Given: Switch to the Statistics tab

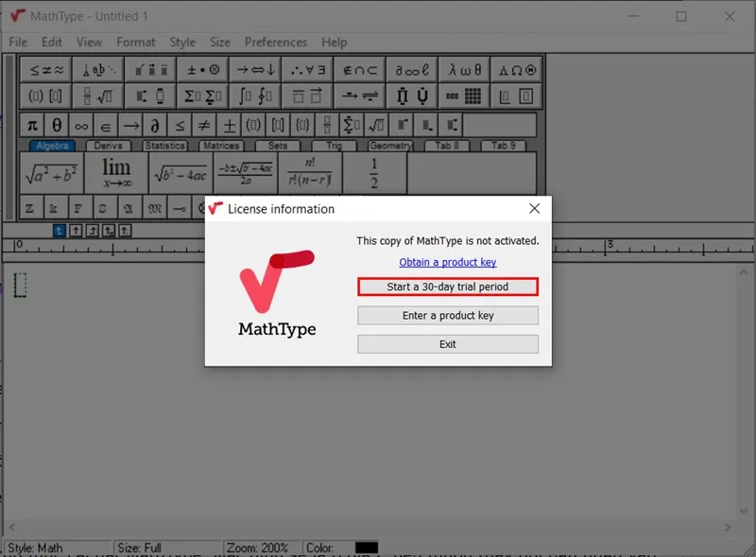Looking at the screenshot, I should tap(165, 146).
